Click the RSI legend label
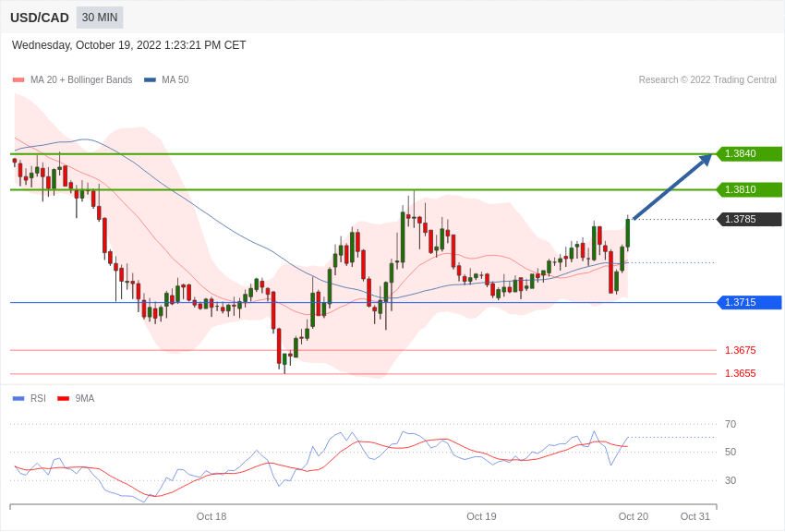785x532 pixels. point(38,398)
